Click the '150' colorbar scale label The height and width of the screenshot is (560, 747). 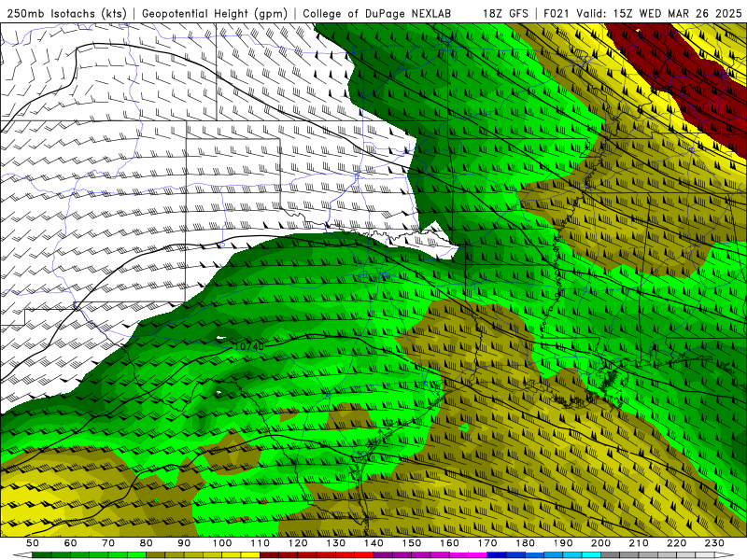coord(411,543)
